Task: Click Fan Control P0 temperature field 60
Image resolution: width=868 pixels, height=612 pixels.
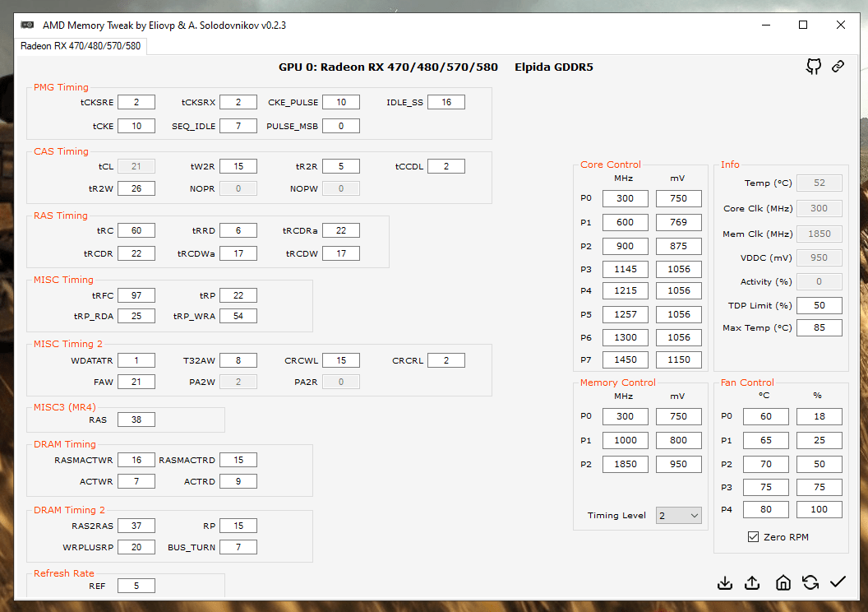Action: click(x=765, y=416)
